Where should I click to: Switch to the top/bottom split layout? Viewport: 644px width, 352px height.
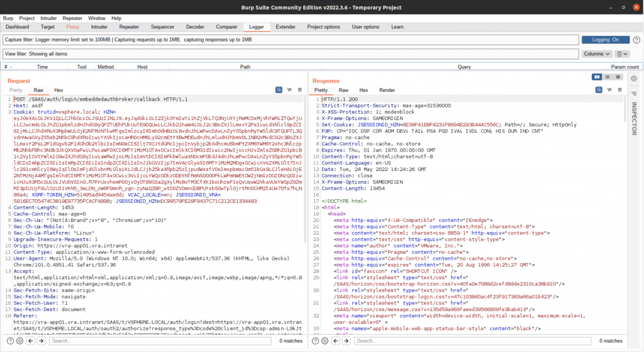606,77
